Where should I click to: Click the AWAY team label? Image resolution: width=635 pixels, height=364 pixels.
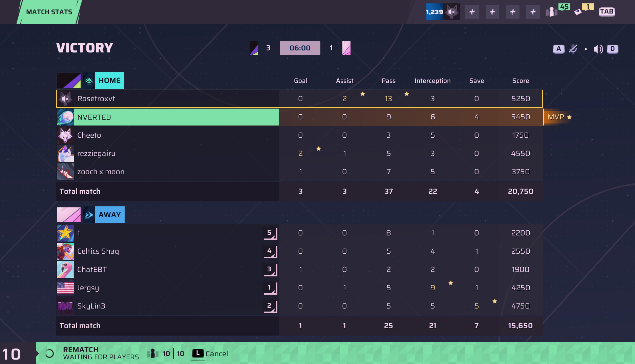click(x=110, y=215)
